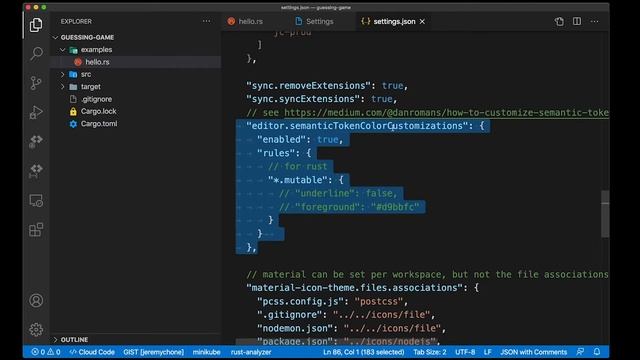The width and height of the screenshot is (640, 360).
Task: Click the "// for rust" comment
Action: pos(298,167)
